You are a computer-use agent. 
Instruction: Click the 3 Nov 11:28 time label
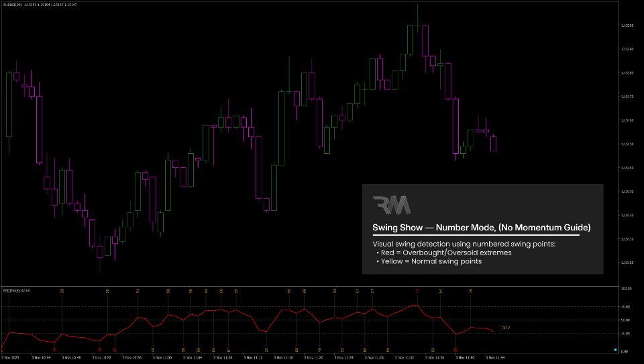point(374,357)
